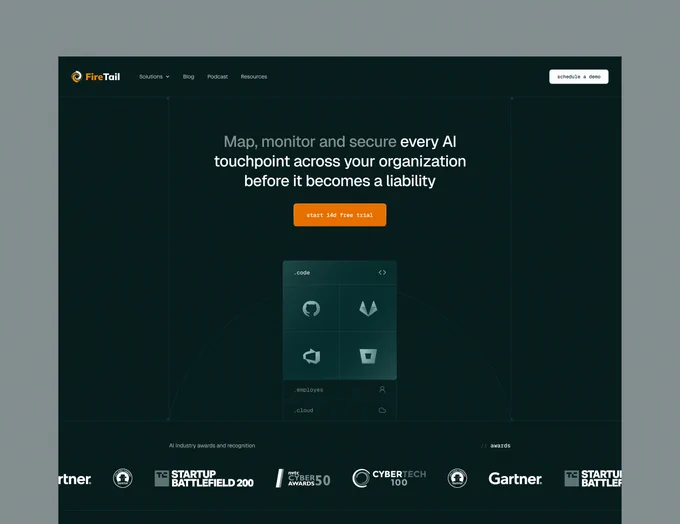Go to the Blog page
Screen dimensions: 680x524
188,77
